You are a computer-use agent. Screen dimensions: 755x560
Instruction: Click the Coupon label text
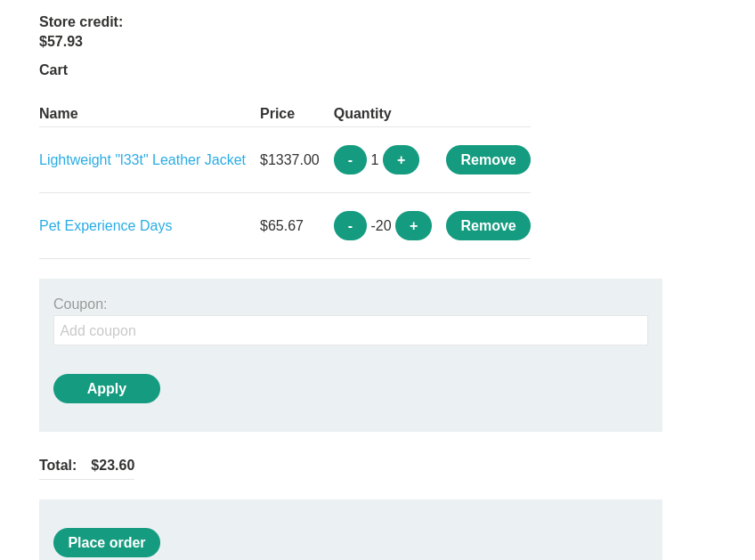80,304
